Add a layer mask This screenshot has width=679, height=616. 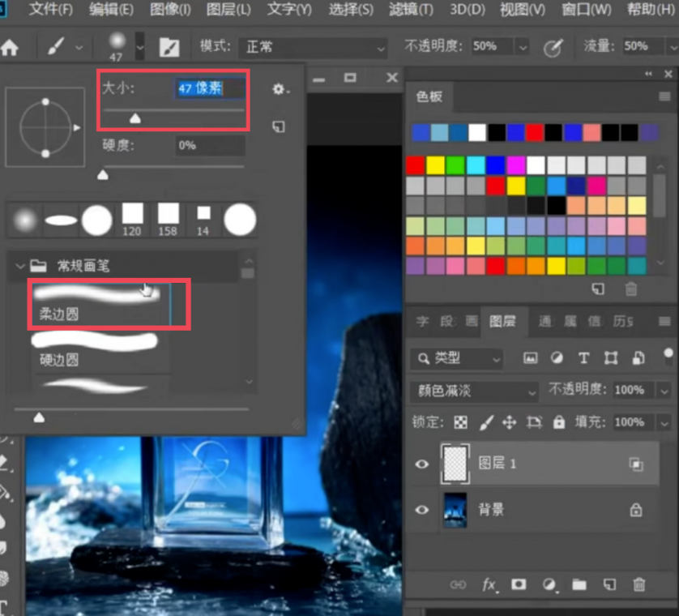pos(519,584)
